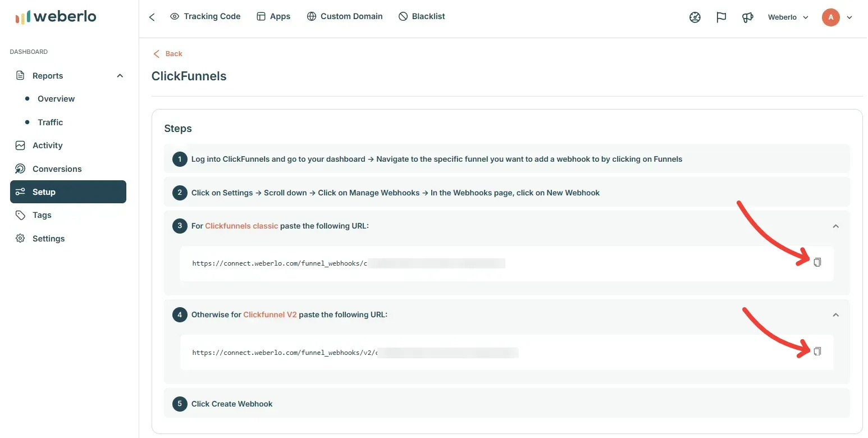Click the flag icon in header

[x=721, y=17]
